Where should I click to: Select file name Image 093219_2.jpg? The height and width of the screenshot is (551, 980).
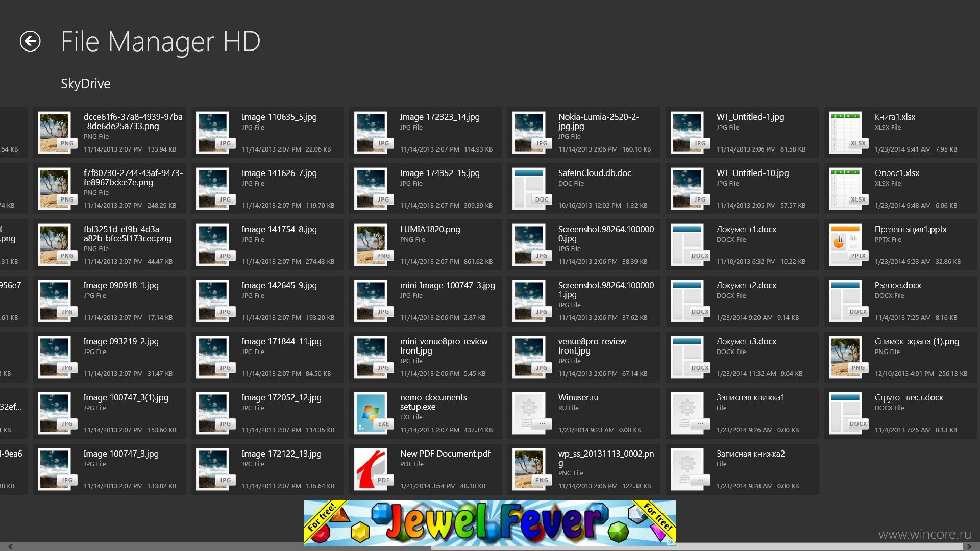(121, 341)
